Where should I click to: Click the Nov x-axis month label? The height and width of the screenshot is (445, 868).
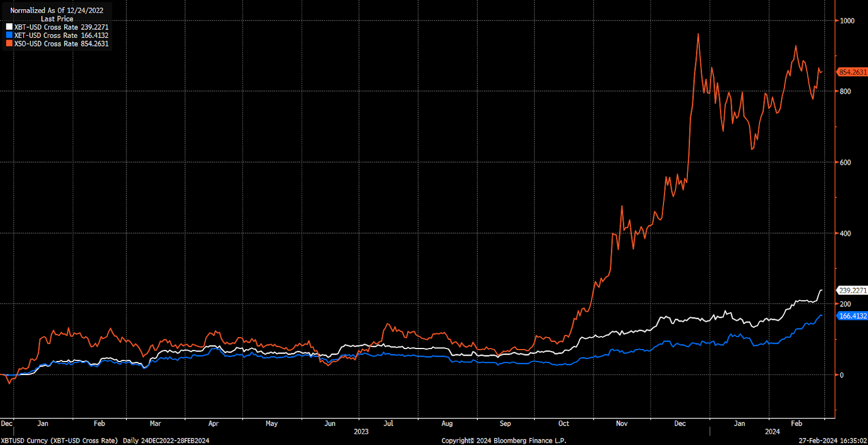622,423
